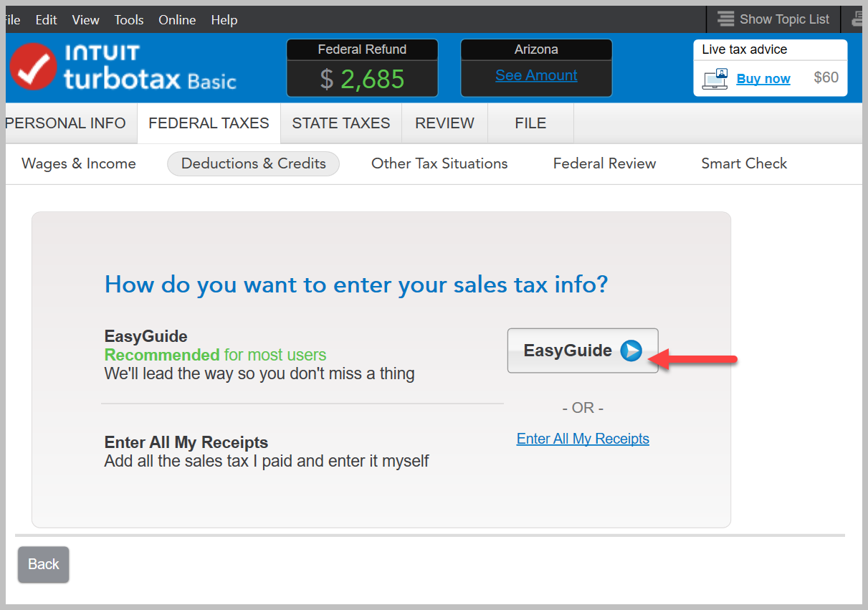The height and width of the screenshot is (610, 868).
Task: Select Deductions & Credits subsection
Action: point(254,163)
